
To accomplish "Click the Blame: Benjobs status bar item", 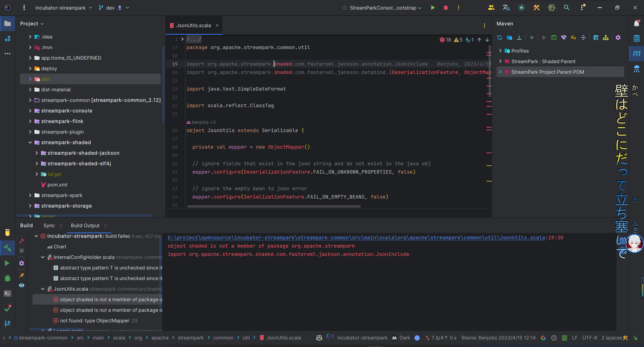I will pos(498,338).
